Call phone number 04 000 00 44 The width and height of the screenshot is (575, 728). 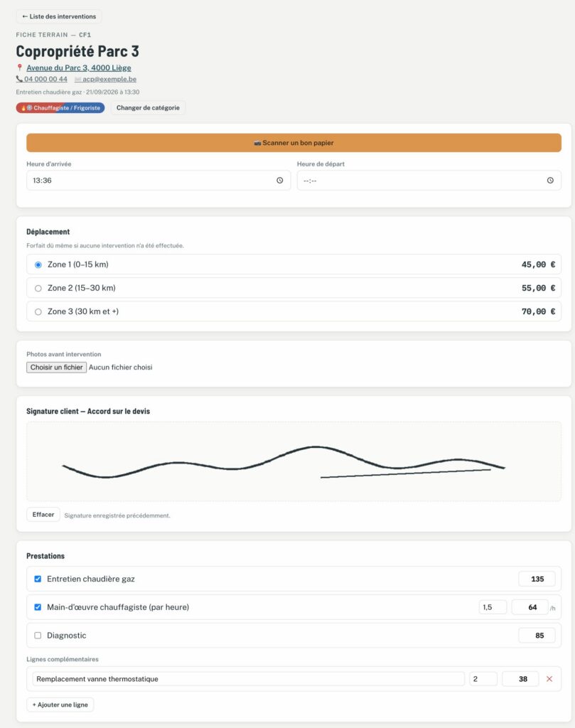click(45, 79)
